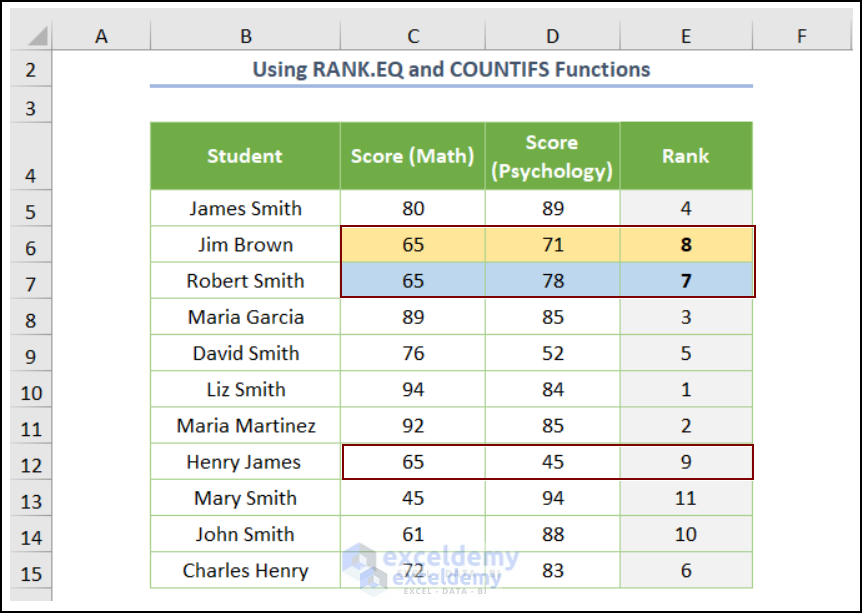The image size is (862, 613).
Task: Select the 'Charles Henry' cell
Action: pos(245,571)
